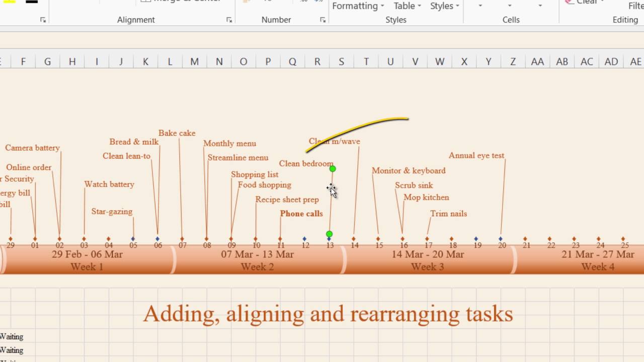Screen dimensions: 644x362
Task: Select the 'Mop kitchen' task label
Action: click(x=426, y=198)
